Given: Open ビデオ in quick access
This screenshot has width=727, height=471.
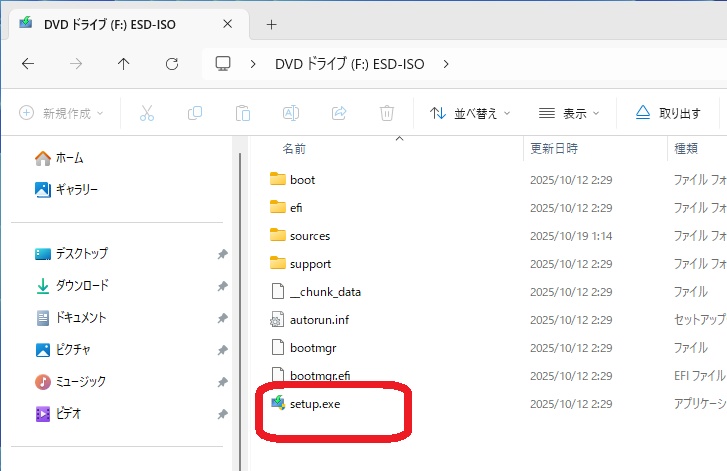Looking at the screenshot, I should (58, 413).
